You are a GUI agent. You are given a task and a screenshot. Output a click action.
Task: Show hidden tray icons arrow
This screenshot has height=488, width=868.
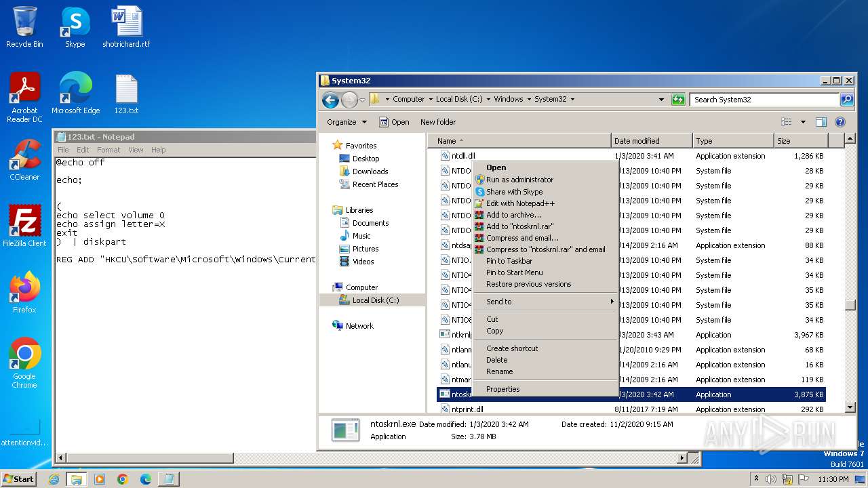pyautogui.click(x=756, y=479)
